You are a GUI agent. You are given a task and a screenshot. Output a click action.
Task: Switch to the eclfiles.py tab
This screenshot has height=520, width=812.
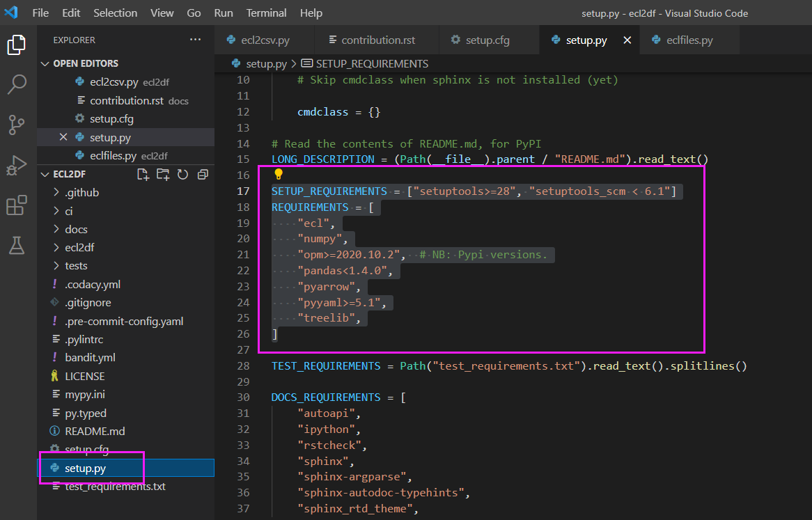click(x=689, y=40)
